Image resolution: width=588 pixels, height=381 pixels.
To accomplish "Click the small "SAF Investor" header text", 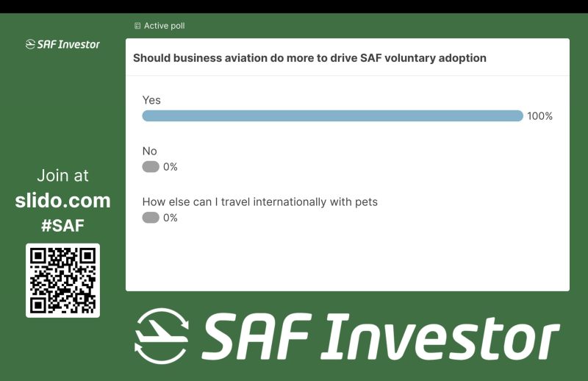I will tap(69, 44).
